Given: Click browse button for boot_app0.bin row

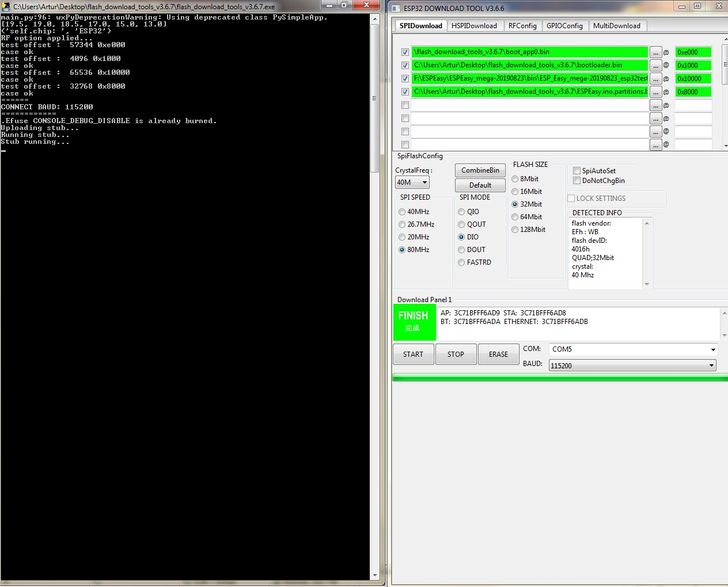Looking at the screenshot, I should pos(655,52).
